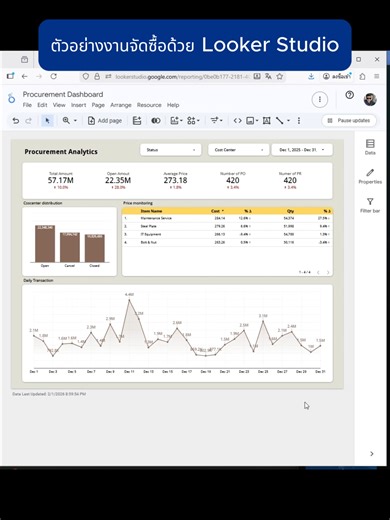Open the Add a chart menu

point(176,121)
